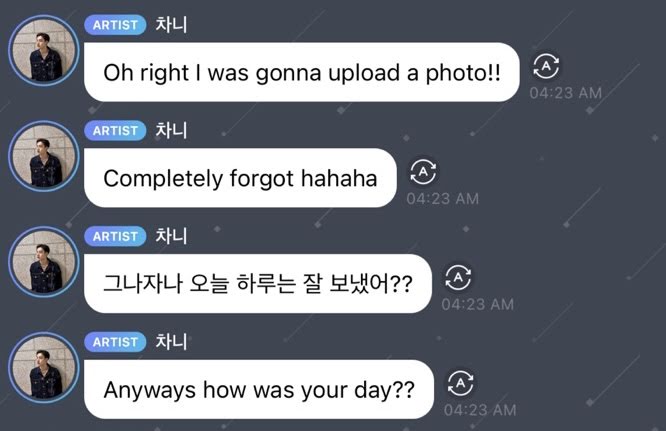Open profile photo beside "Anyways" message
Viewport: 666px width, 431px height.
click(x=44, y=368)
